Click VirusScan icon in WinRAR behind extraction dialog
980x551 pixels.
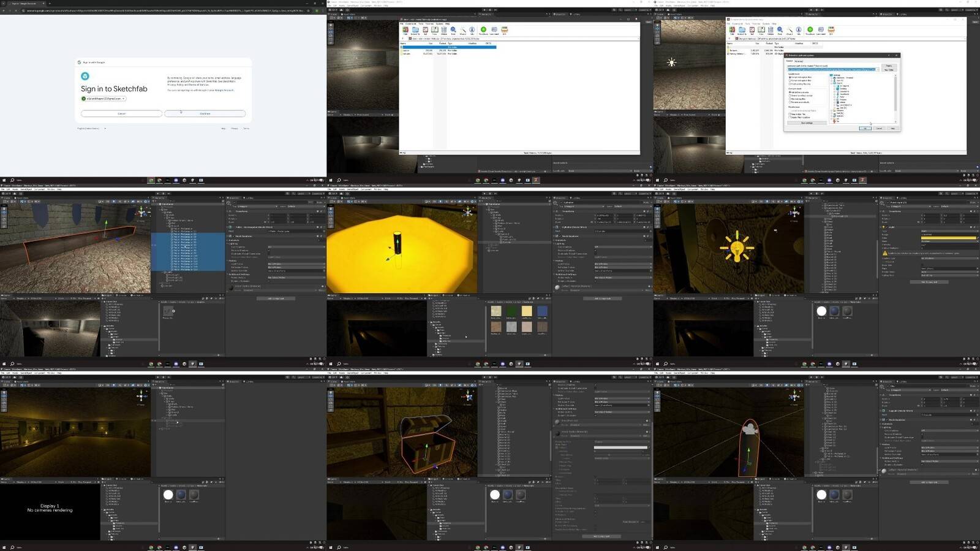tap(810, 30)
